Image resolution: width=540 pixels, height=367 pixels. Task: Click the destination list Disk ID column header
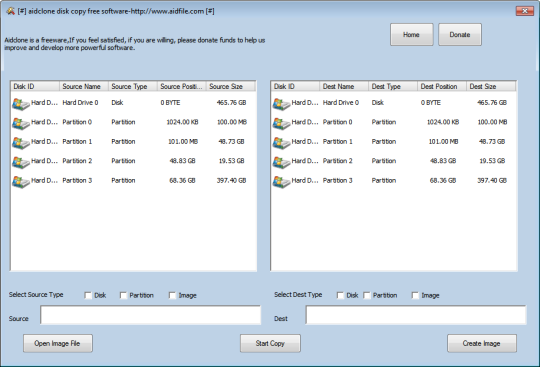pos(295,86)
